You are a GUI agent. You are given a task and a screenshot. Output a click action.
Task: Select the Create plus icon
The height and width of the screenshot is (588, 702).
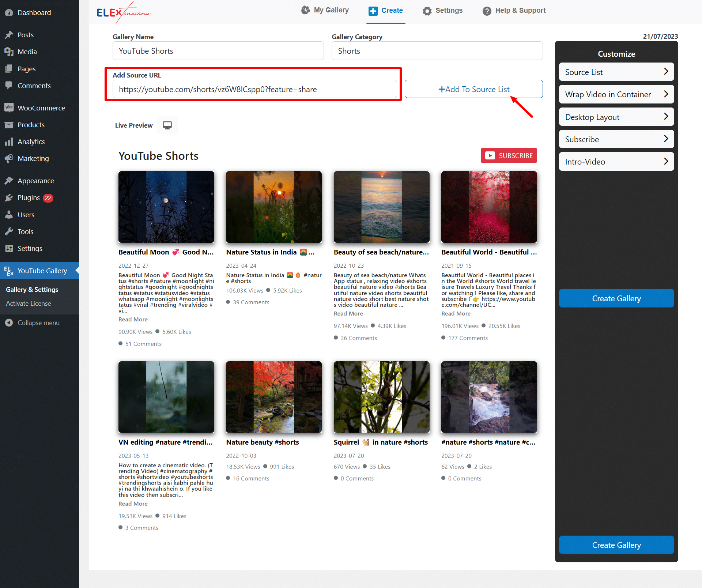[373, 11]
